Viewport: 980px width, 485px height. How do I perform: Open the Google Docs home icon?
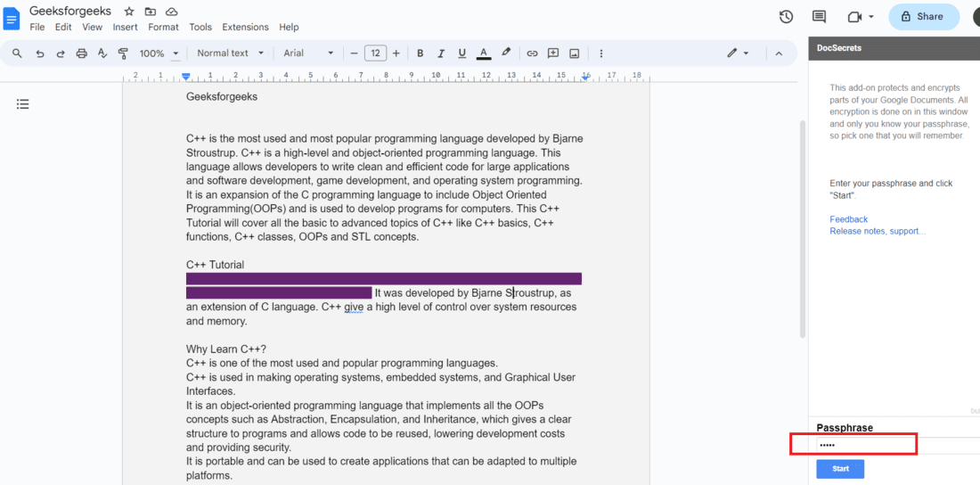coord(12,19)
